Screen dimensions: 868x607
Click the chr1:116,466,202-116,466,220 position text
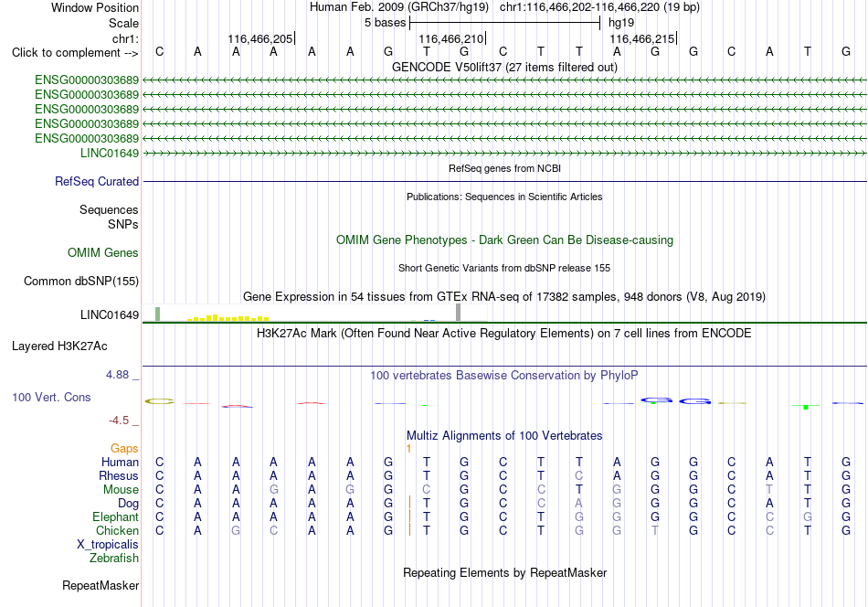coord(599,7)
